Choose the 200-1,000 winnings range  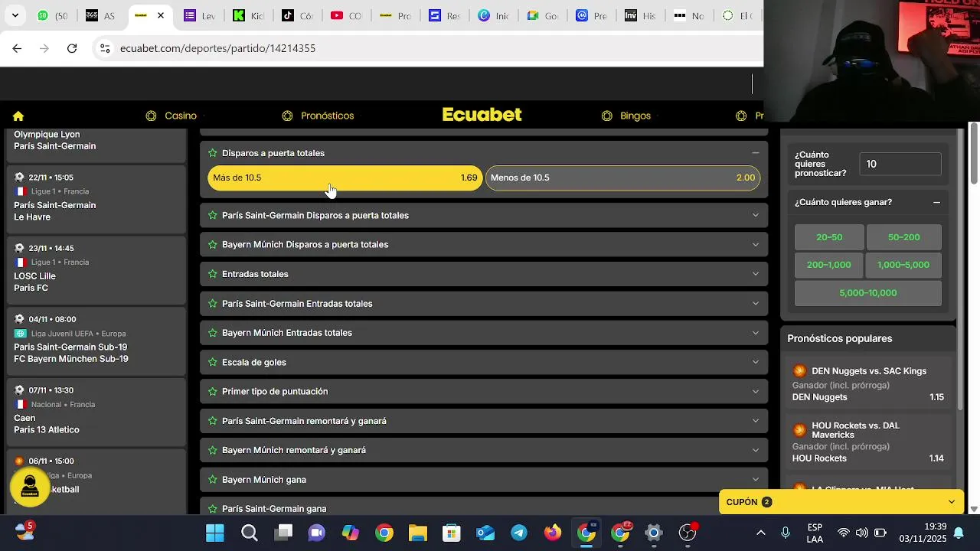click(x=829, y=265)
